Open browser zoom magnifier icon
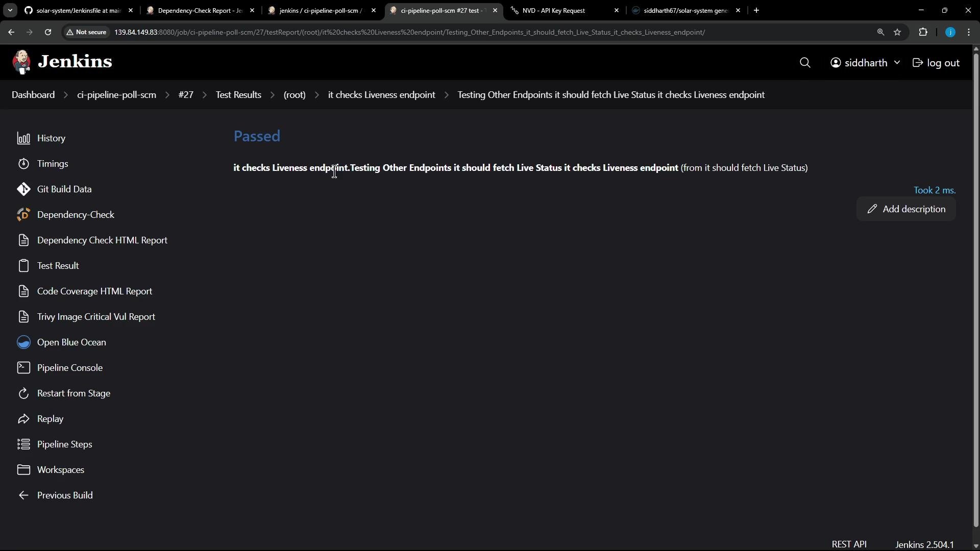This screenshot has width=980, height=551. point(880,32)
